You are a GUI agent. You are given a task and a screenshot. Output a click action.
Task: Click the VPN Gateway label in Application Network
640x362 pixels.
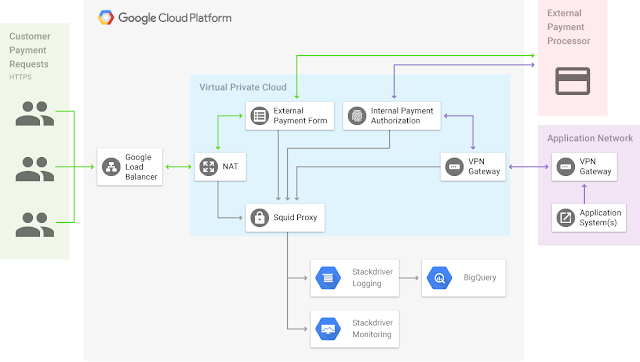[x=595, y=167]
